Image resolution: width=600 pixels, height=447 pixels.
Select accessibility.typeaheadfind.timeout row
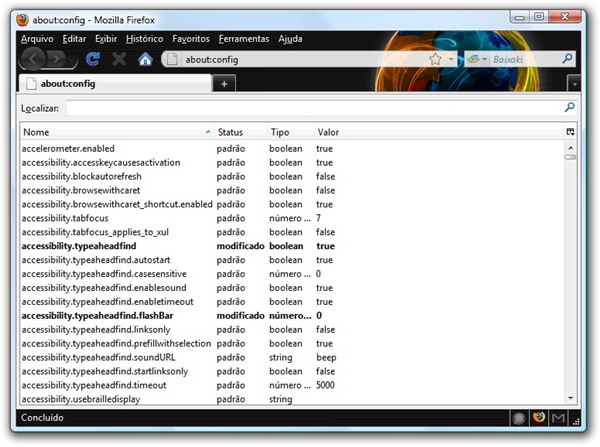292,385
